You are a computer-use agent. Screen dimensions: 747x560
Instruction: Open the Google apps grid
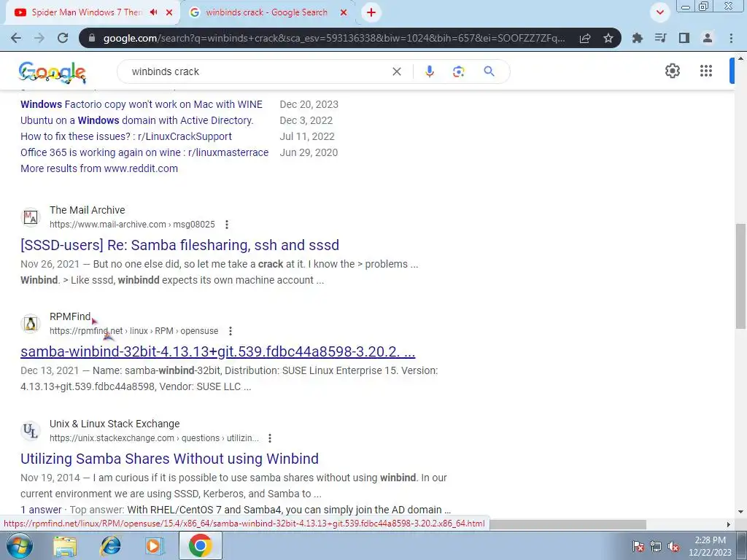point(706,71)
